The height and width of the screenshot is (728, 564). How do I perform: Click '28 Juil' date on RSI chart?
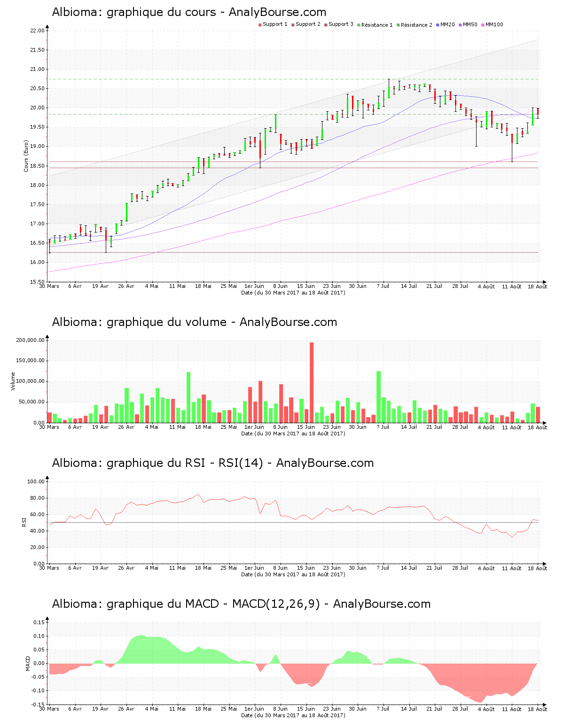(460, 568)
